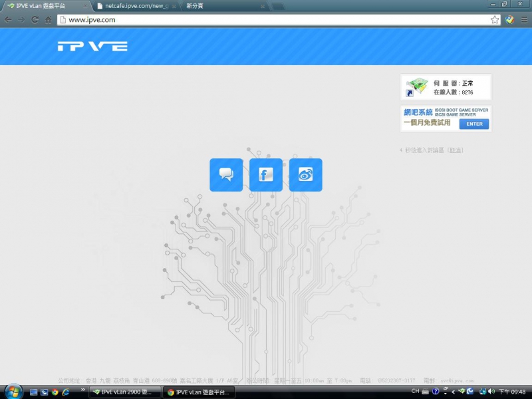Click the browser reload button
This screenshot has width=532, height=399.
coord(35,20)
